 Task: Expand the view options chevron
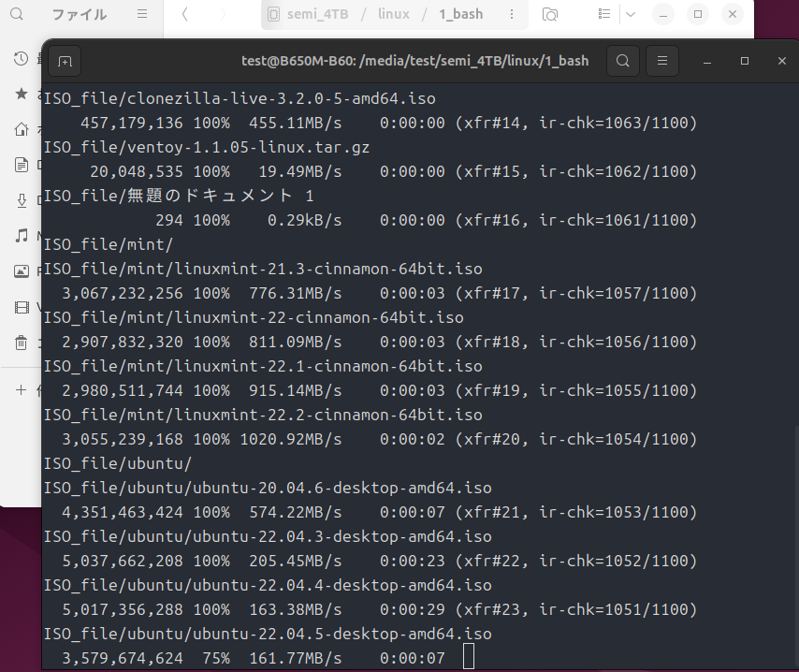tap(631, 15)
